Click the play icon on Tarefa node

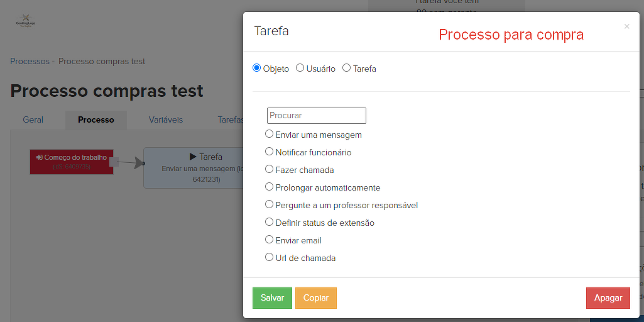pos(193,157)
